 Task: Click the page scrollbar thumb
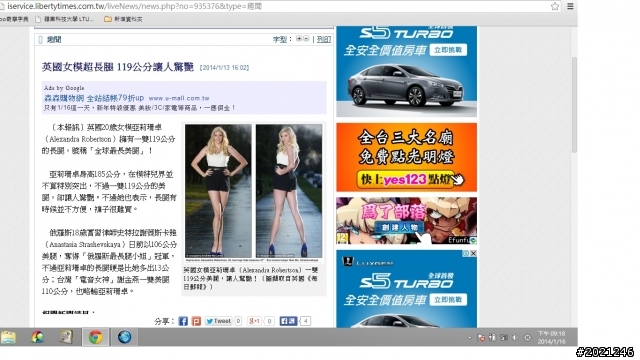pyautogui.click(x=574, y=105)
